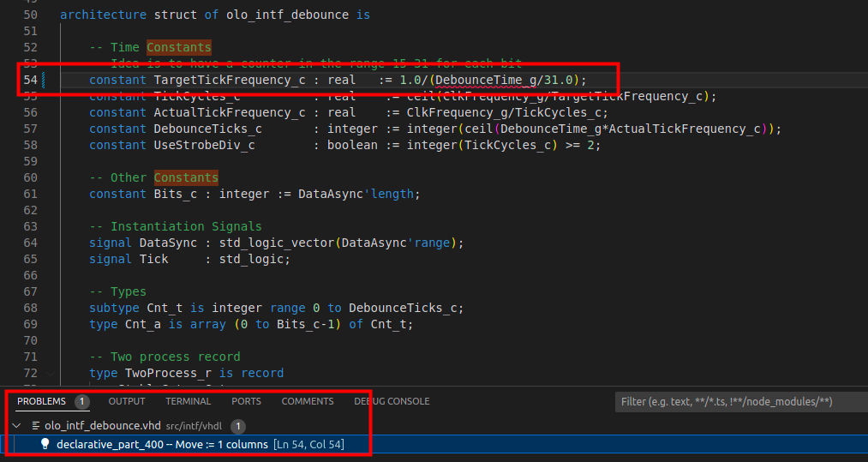
Task: Click the file icon beside olo_intf_debounce.vhd
Action: [37, 425]
